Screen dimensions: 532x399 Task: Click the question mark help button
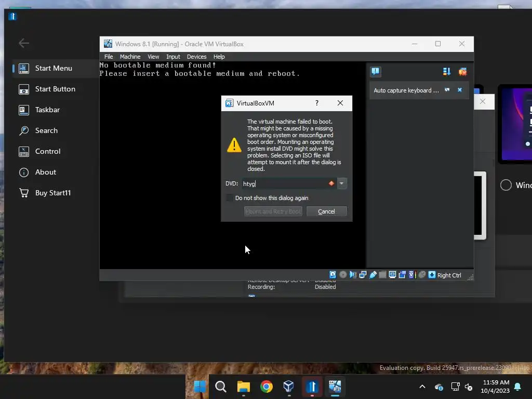[317, 103]
